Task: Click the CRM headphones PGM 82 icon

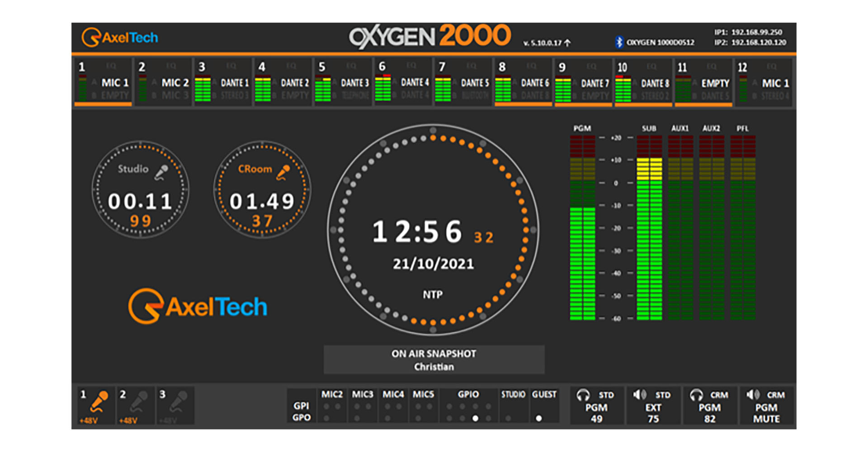Action: 696,395
